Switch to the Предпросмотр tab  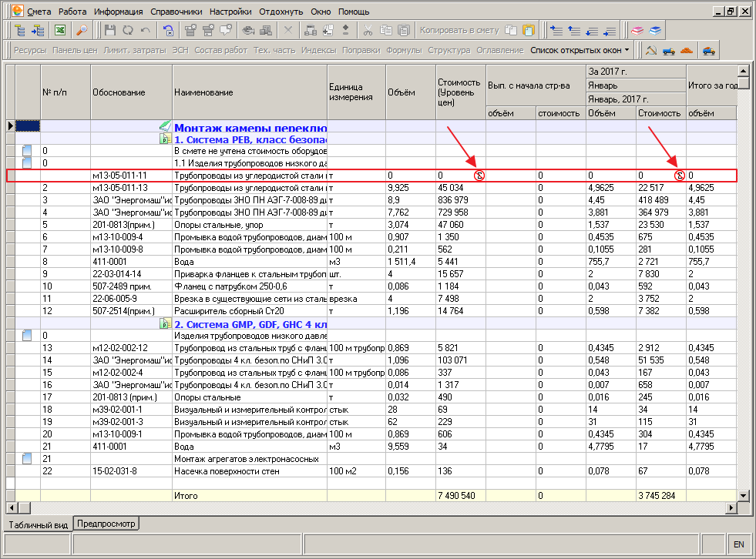[106, 524]
